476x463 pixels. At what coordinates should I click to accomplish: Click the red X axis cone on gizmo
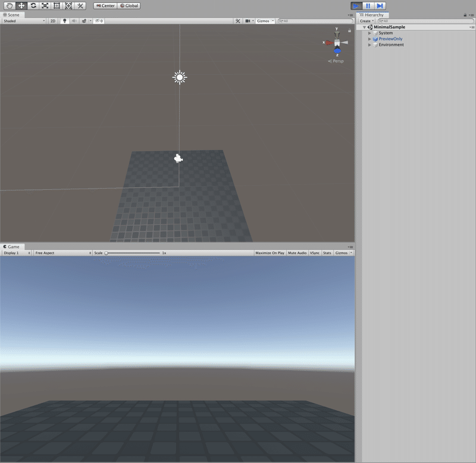pos(329,43)
